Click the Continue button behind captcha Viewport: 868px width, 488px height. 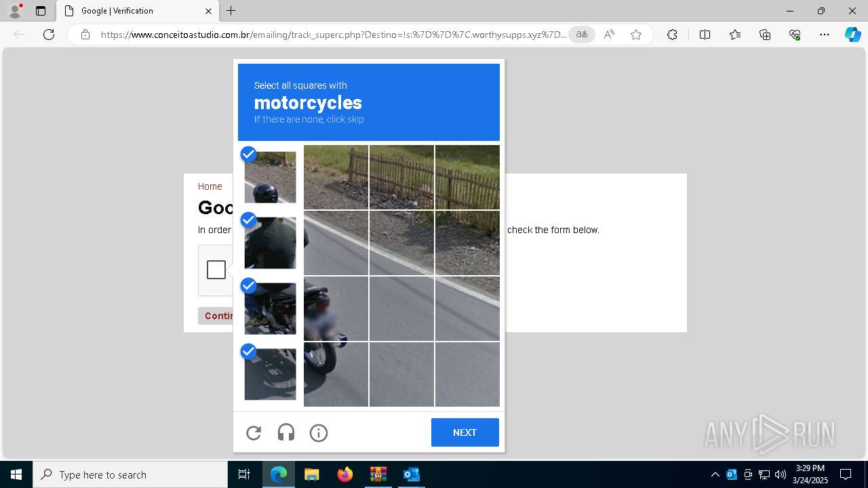tap(216, 316)
